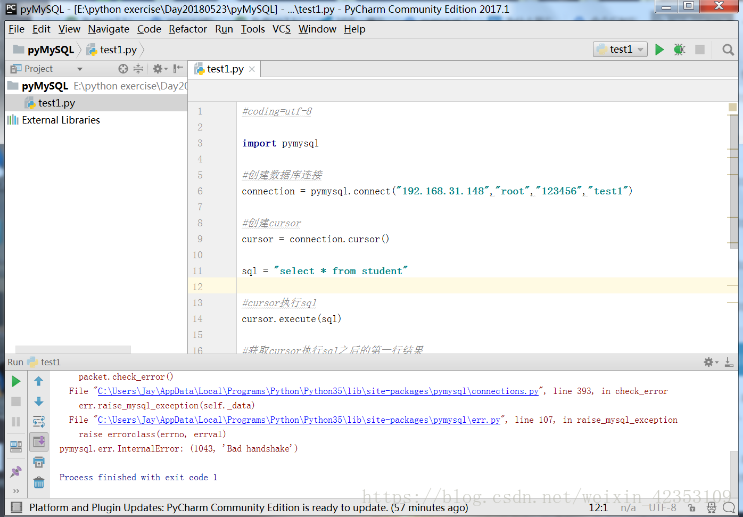Toggle scroll to end of console
743x517 pixels.
39,441
